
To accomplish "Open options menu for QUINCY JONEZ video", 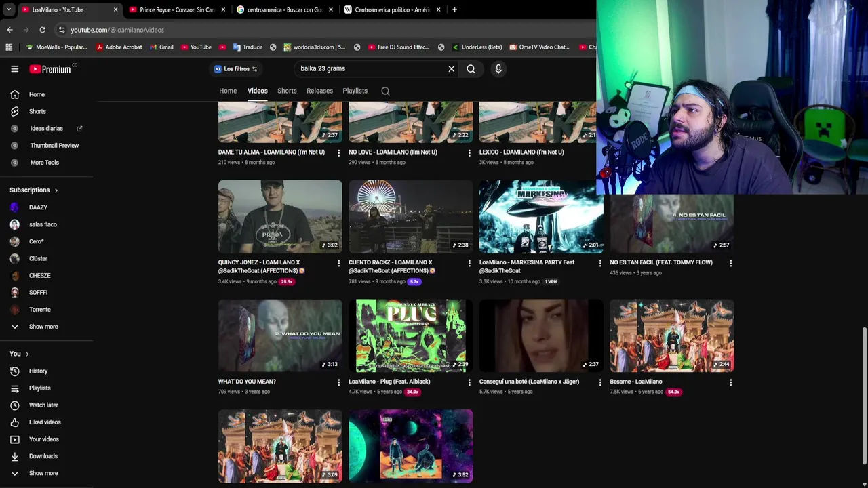I will [x=338, y=262].
